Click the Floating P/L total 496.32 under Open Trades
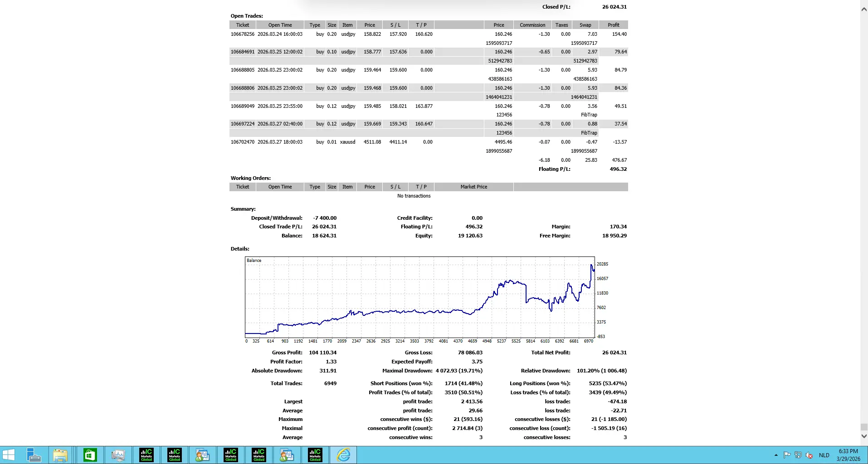Viewport: 868px width, 464px height. [x=618, y=169]
